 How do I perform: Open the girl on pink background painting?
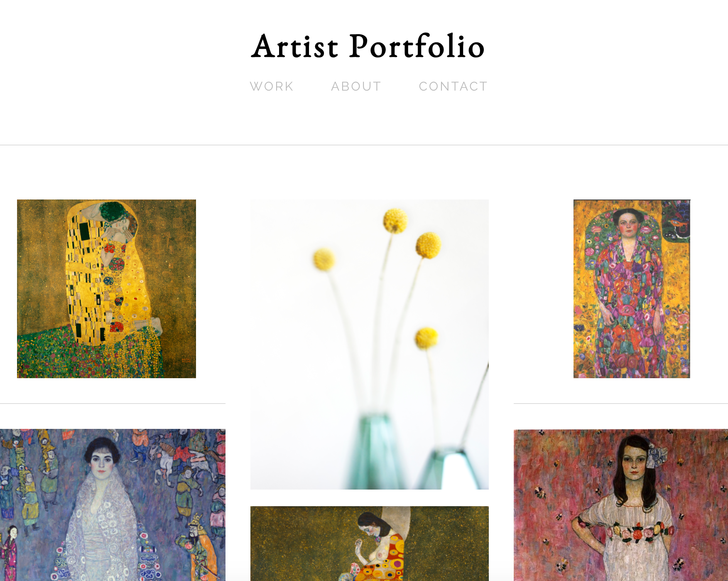tap(621, 505)
